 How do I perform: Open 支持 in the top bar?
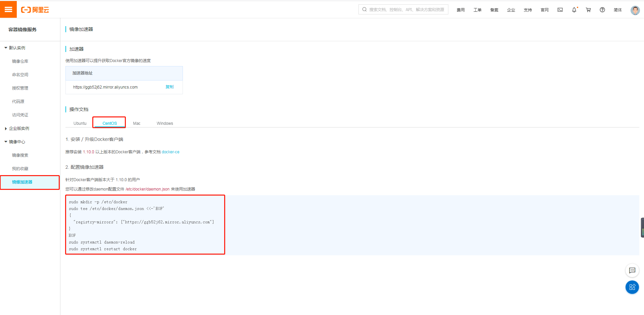pos(528,10)
